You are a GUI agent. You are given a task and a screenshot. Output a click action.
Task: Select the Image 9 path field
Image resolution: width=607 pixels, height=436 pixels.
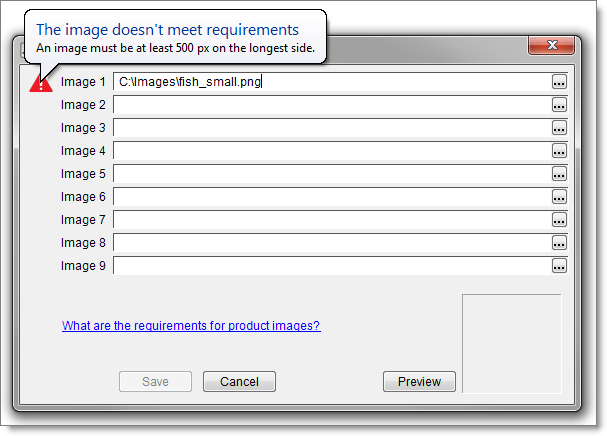pyautogui.click(x=330, y=266)
